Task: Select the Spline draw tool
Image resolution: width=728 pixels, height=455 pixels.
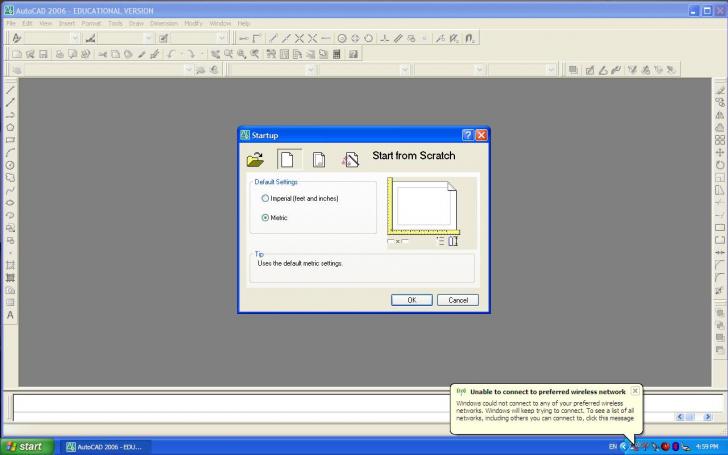Action: point(10,190)
